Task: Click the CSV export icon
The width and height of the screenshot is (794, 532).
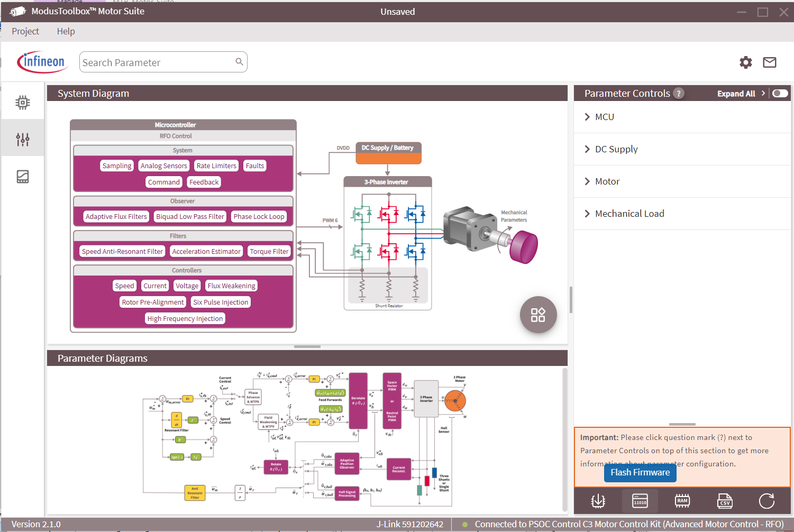Action: click(725, 501)
